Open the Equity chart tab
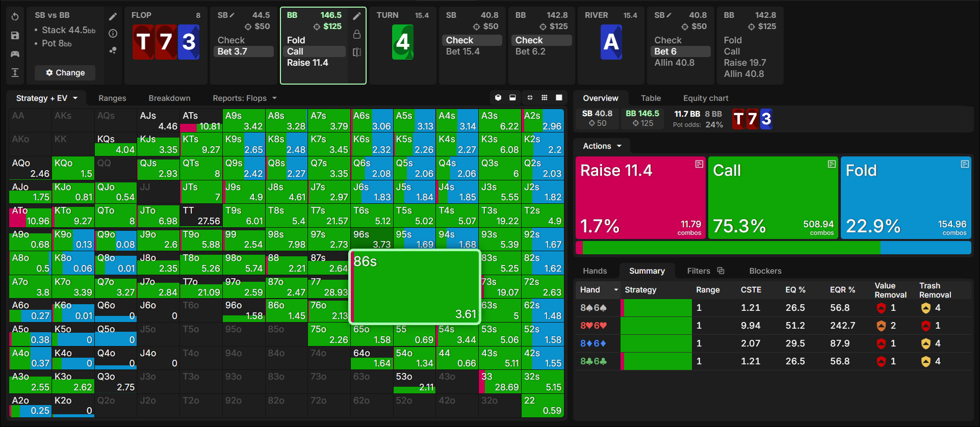The height and width of the screenshot is (427, 980). point(706,98)
